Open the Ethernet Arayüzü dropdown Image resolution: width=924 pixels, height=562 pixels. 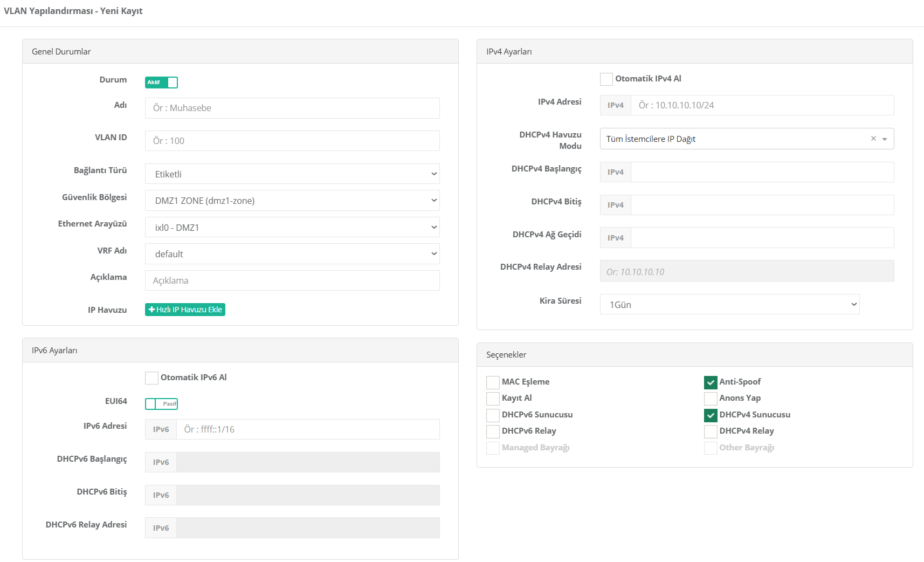pyautogui.click(x=292, y=228)
